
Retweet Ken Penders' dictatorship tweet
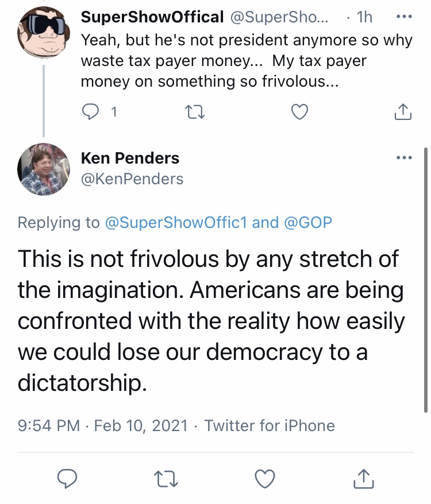166,479
